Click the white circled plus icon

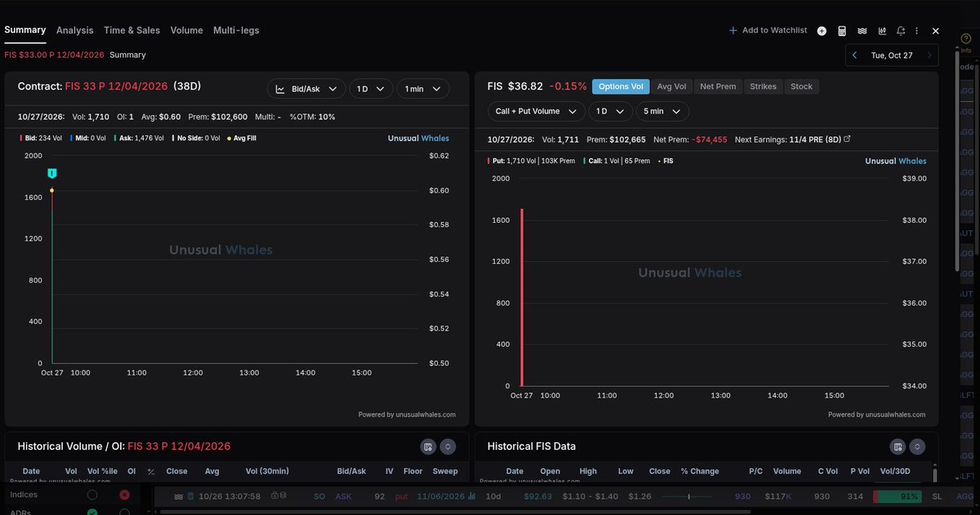[x=822, y=31]
